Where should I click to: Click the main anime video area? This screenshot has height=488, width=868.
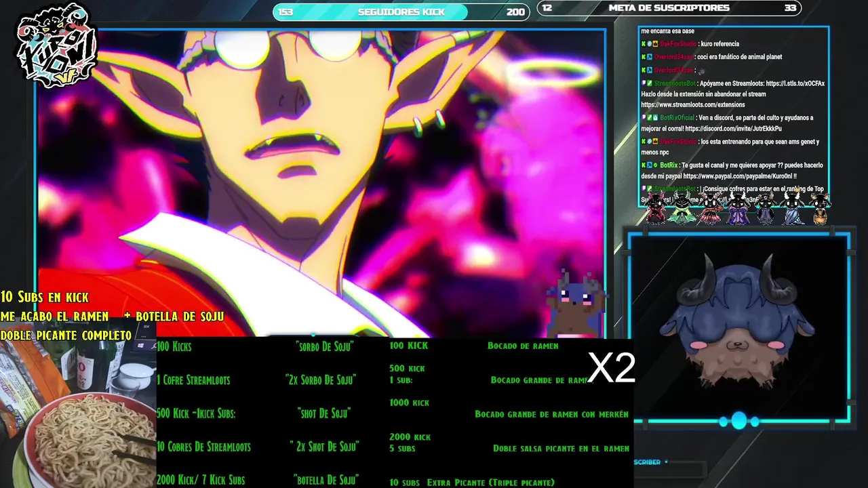320,183
